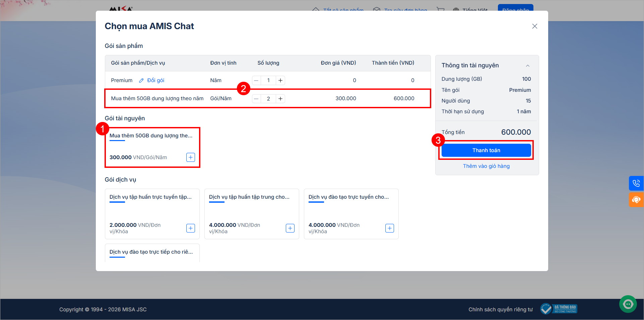Image resolution: width=644 pixels, height=320 pixels.
Task: Select Dịch vụ tập huấn trực tuyến card title
Action: tap(150, 197)
